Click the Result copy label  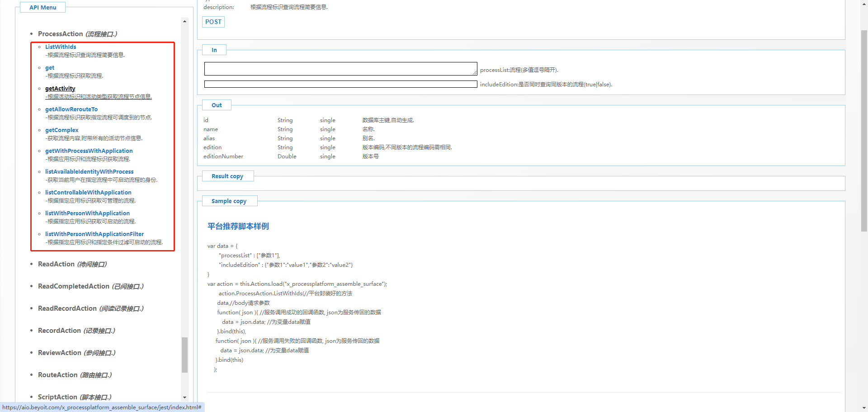point(227,176)
